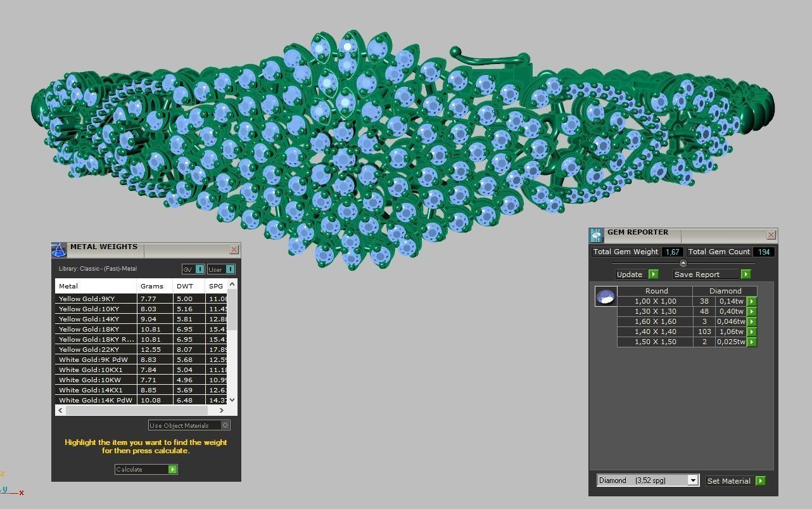
Task: Click the green arrow next to Calculate
Action: (172, 470)
